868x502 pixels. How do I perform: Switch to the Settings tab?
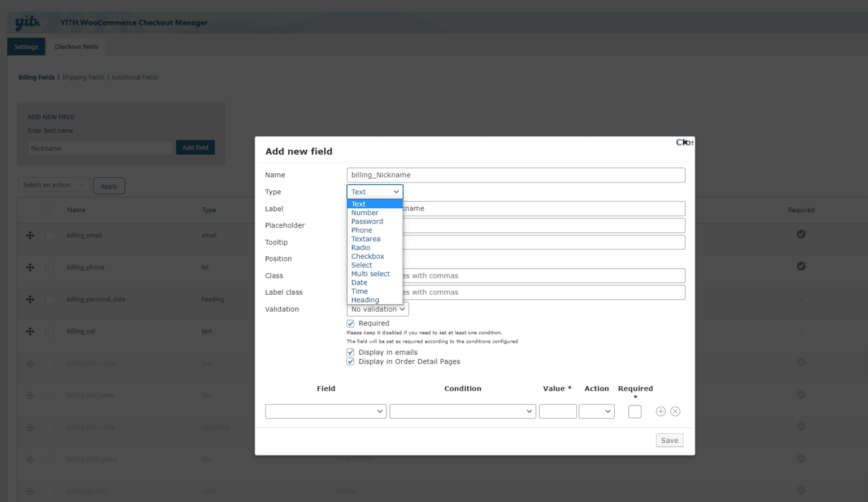(26, 46)
